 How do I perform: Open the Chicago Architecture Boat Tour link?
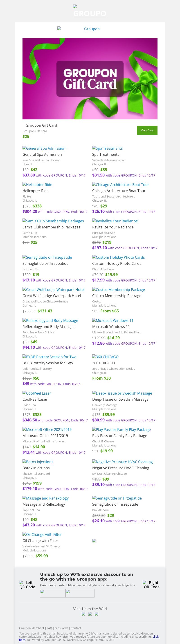point(121,184)
